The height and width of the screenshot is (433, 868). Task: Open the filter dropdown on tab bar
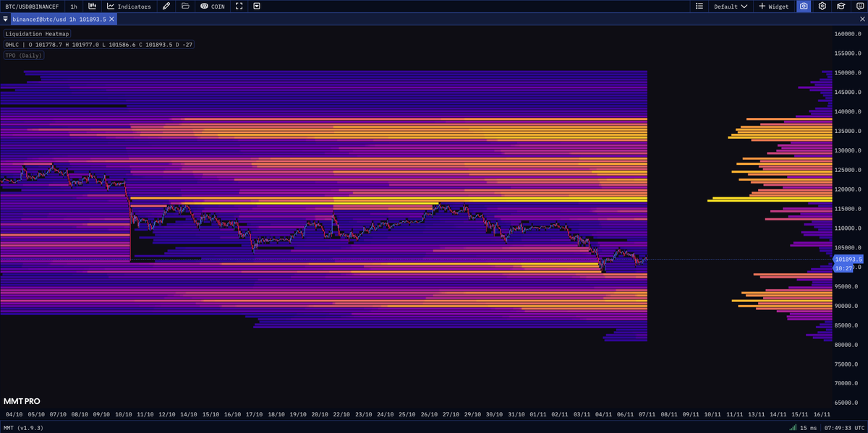click(5, 20)
